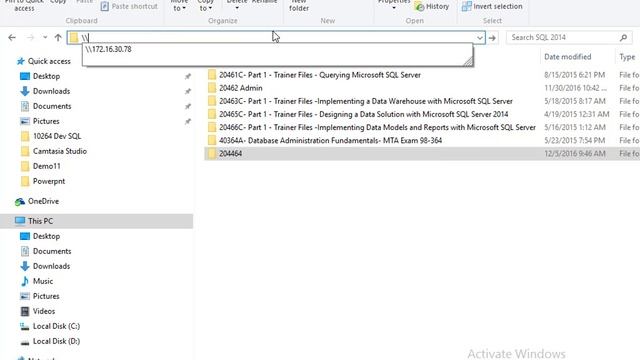
Task: Open the 10264 Dev SQL folder
Action: coord(57,136)
